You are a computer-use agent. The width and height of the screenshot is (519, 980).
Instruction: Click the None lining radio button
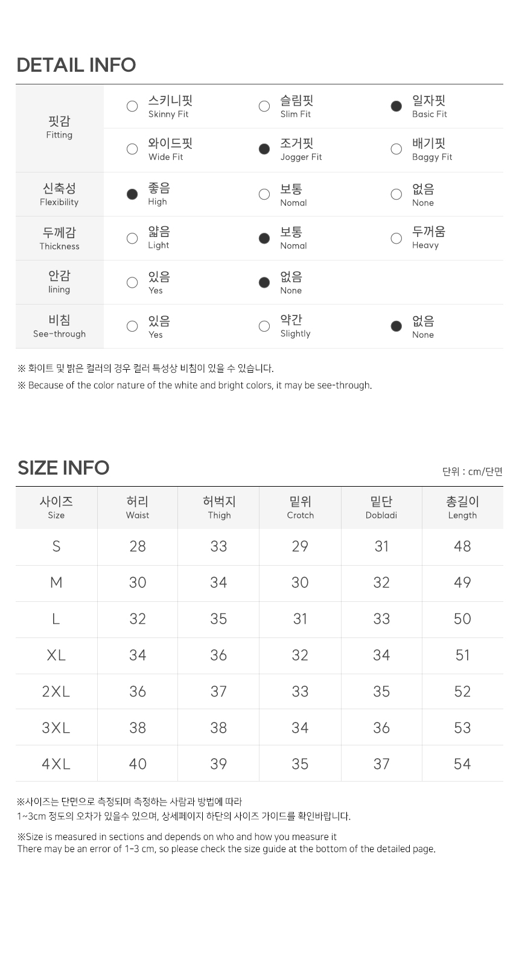264,282
